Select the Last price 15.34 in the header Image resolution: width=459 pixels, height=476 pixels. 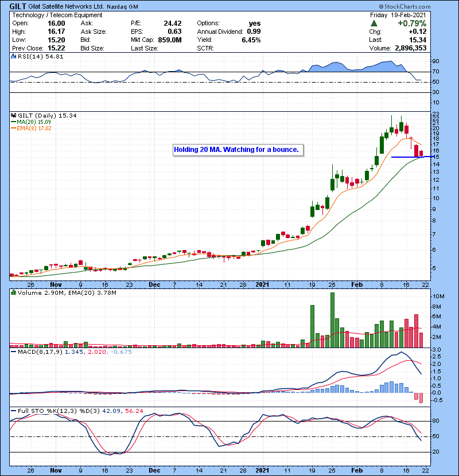[418, 40]
